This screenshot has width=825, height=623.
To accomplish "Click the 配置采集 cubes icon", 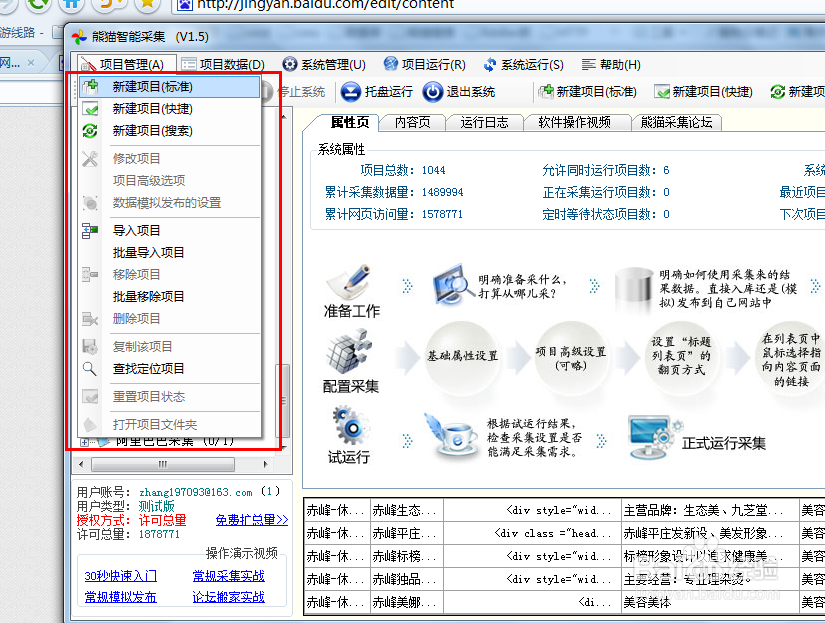I will pyautogui.click(x=349, y=351).
